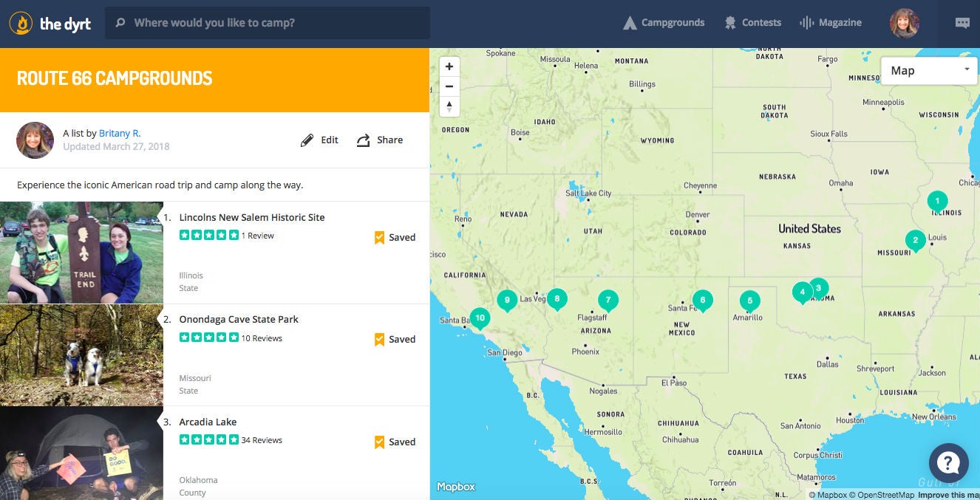Select map pin 6 near Santa Fe
This screenshot has width=980, height=500.
pos(702,300)
